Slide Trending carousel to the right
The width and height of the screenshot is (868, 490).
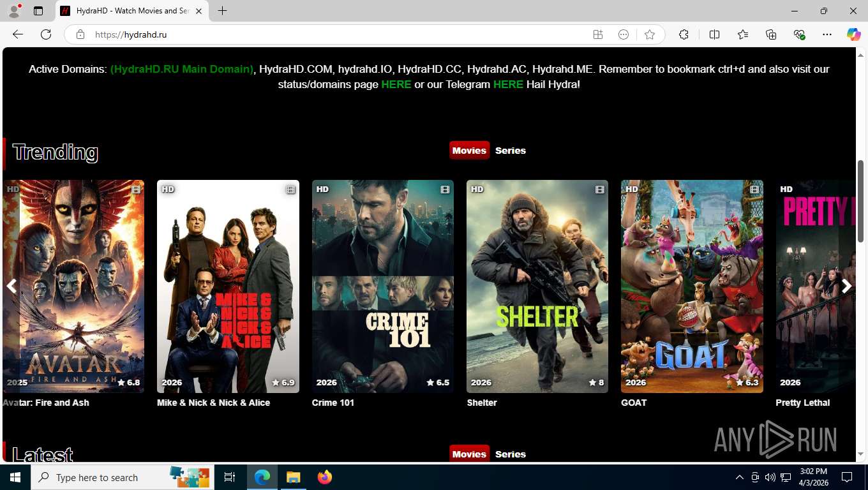click(x=846, y=286)
